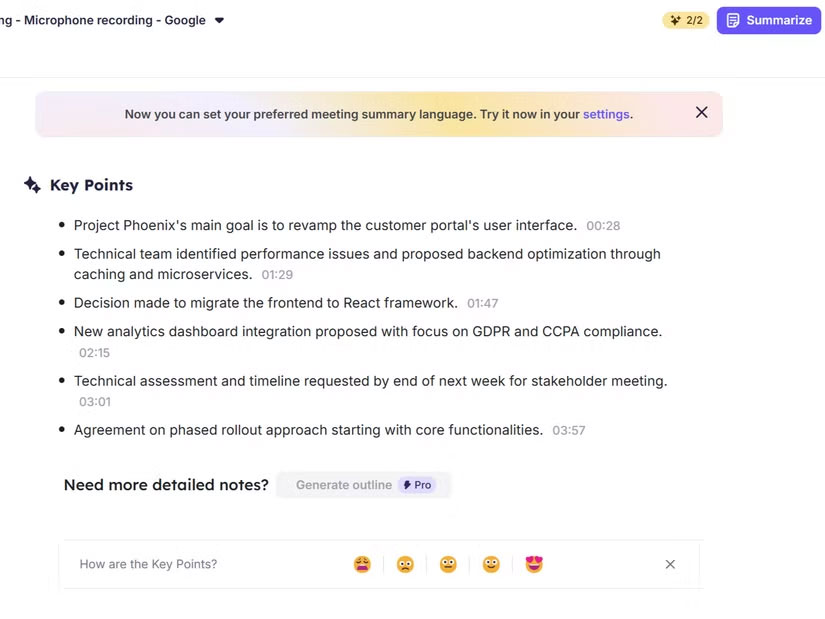
Task: Jump to timestamp 00:28
Action: click(603, 226)
